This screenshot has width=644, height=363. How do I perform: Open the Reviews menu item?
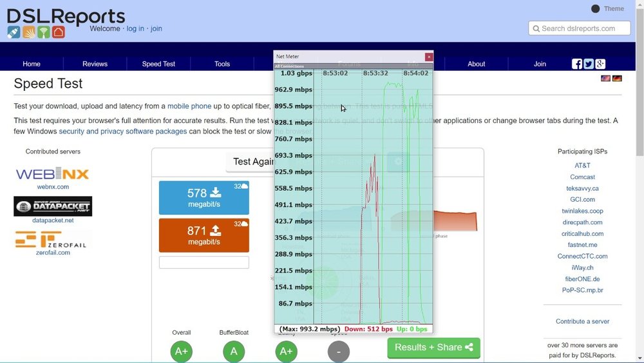tap(95, 64)
